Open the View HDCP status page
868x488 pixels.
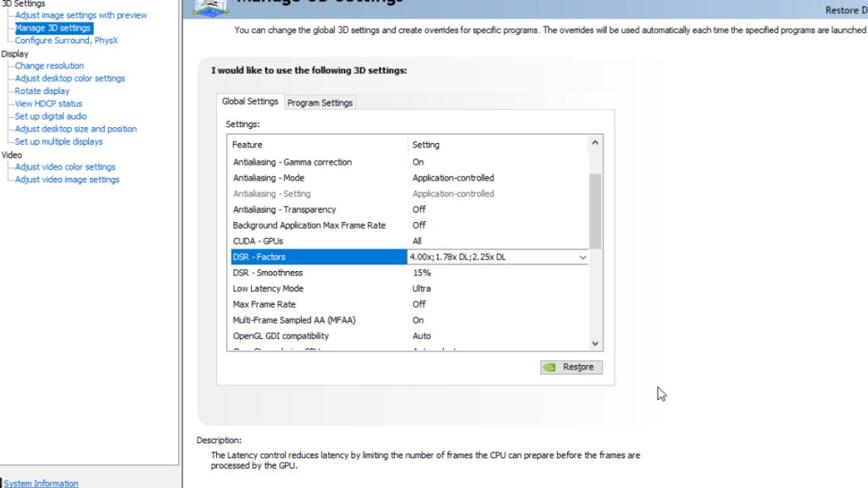[48, 103]
